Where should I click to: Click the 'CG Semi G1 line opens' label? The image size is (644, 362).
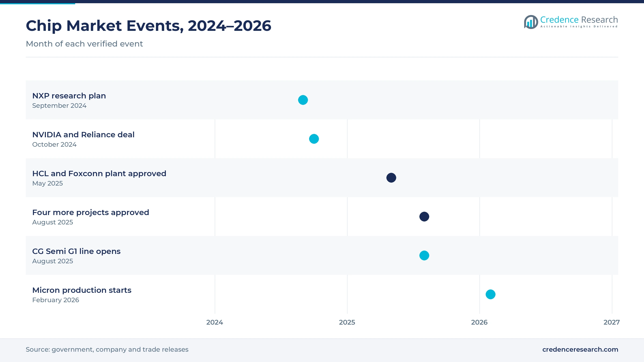point(76,251)
